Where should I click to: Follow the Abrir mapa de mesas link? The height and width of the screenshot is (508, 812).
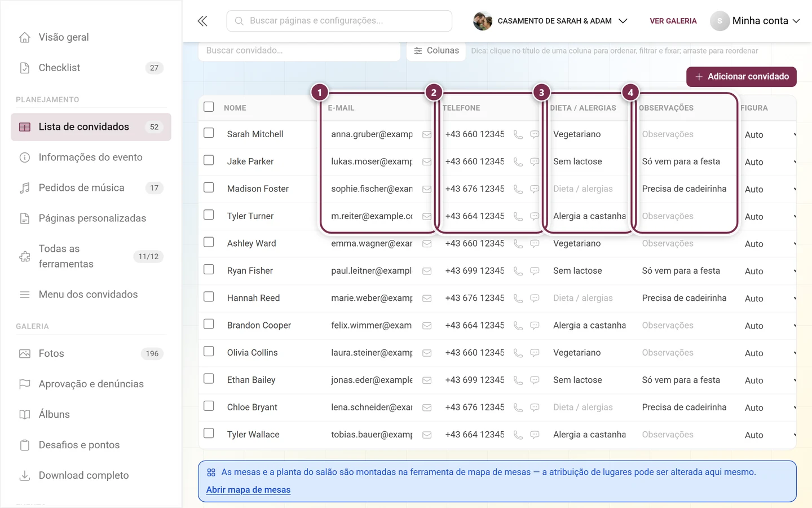tap(248, 490)
